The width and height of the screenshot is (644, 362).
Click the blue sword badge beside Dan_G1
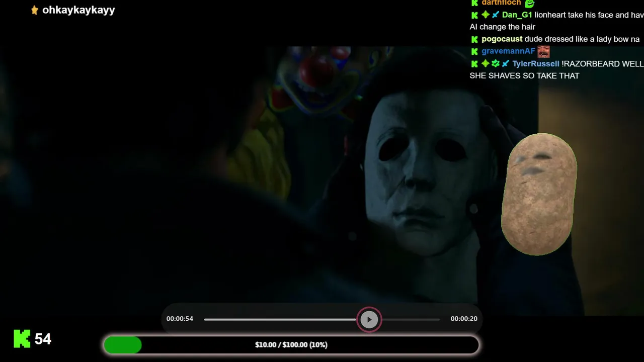point(496,15)
